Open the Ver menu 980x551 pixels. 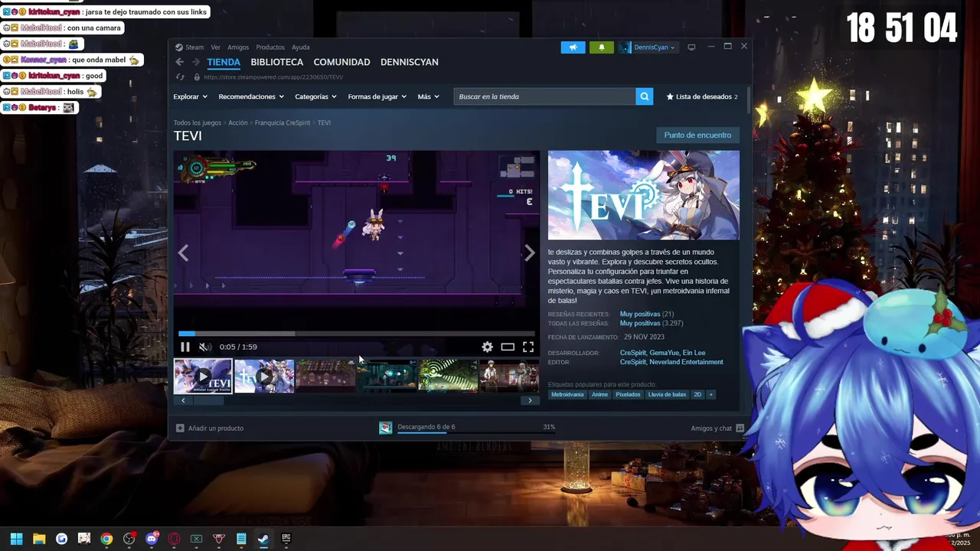tap(216, 47)
